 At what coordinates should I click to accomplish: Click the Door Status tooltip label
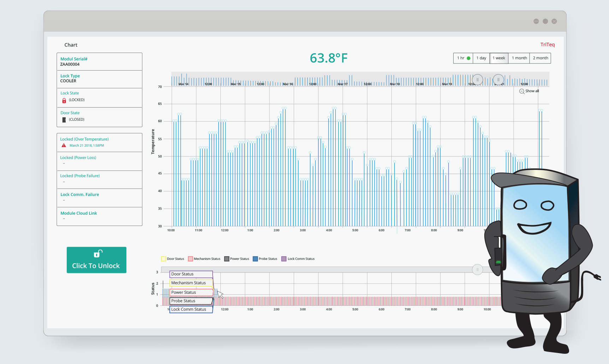click(191, 274)
